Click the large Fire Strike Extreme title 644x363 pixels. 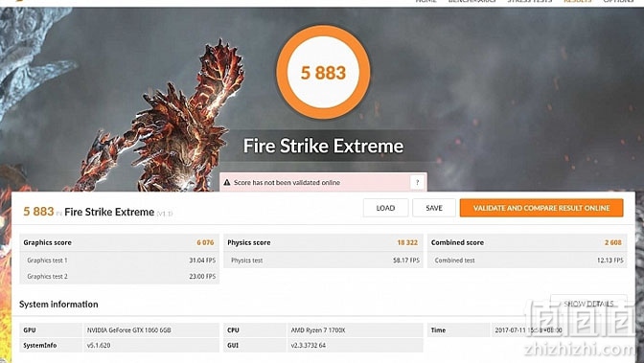pos(323,146)
